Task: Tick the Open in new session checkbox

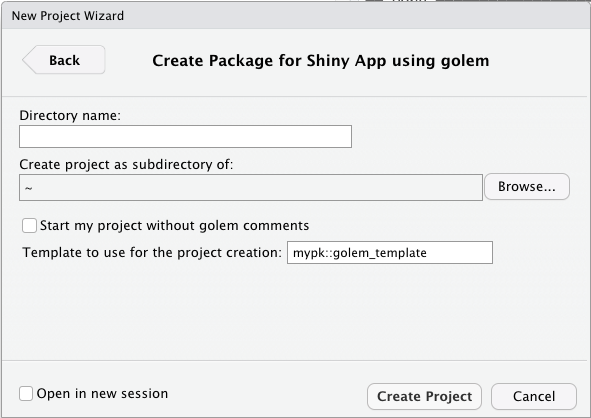Action: [26, 394]
